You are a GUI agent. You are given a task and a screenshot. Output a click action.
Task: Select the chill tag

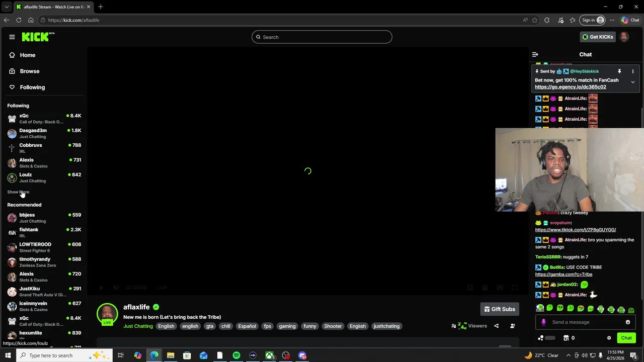tap(226, 326)
